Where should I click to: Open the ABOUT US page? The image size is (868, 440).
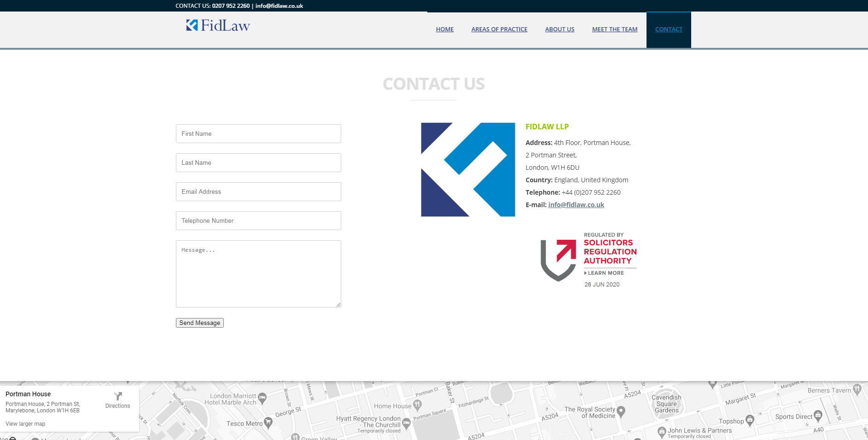tap(559, 29)
